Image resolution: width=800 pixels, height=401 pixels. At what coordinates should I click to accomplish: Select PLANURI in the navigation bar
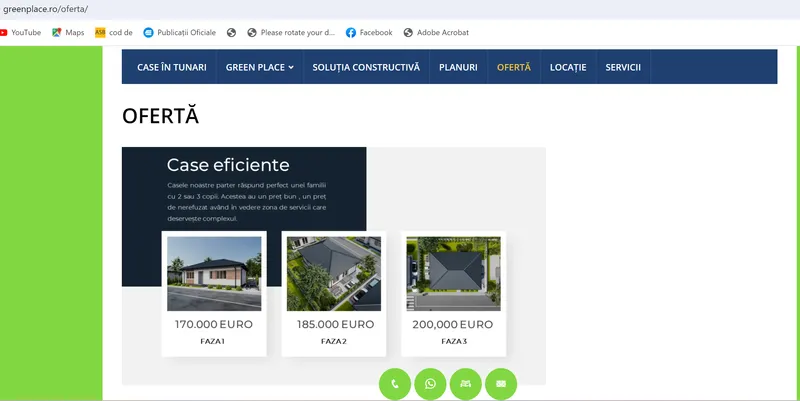point(458,67)
